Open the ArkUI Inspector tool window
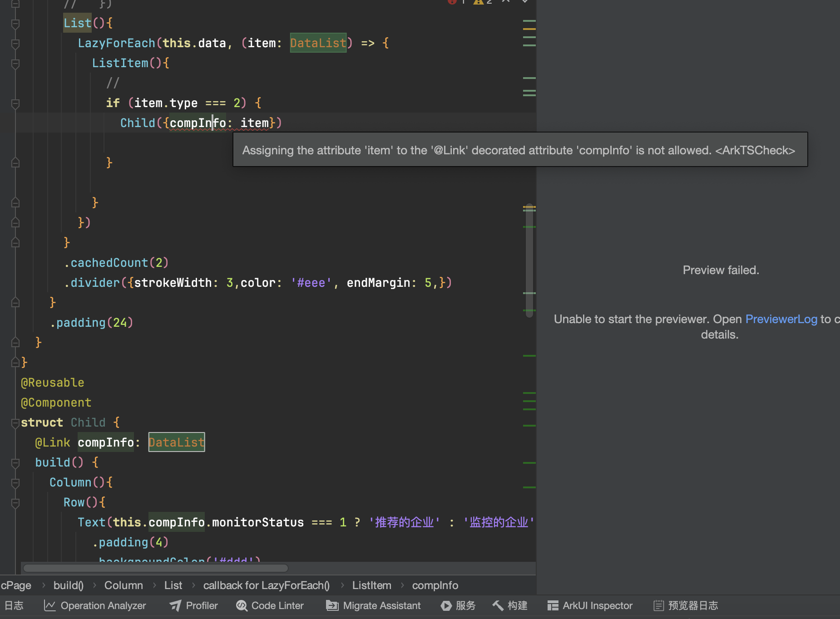Viewport: 840px width, 619px height. click(x=590, y=605)
